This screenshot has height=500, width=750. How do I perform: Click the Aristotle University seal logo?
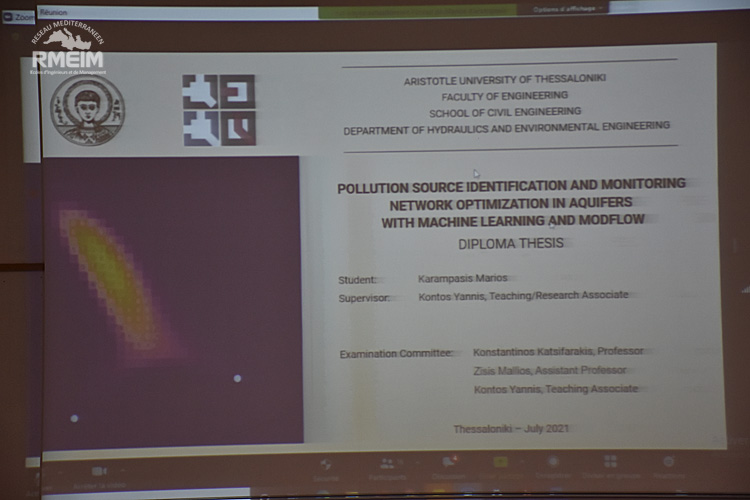pos(88,110)
